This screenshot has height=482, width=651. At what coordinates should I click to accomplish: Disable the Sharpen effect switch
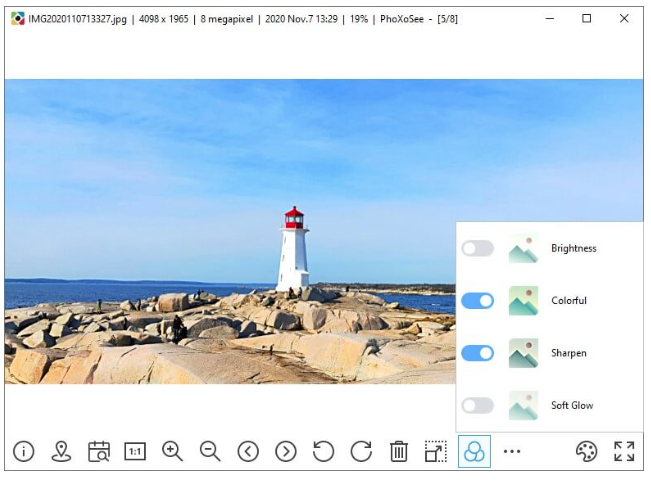pos(478,353)
